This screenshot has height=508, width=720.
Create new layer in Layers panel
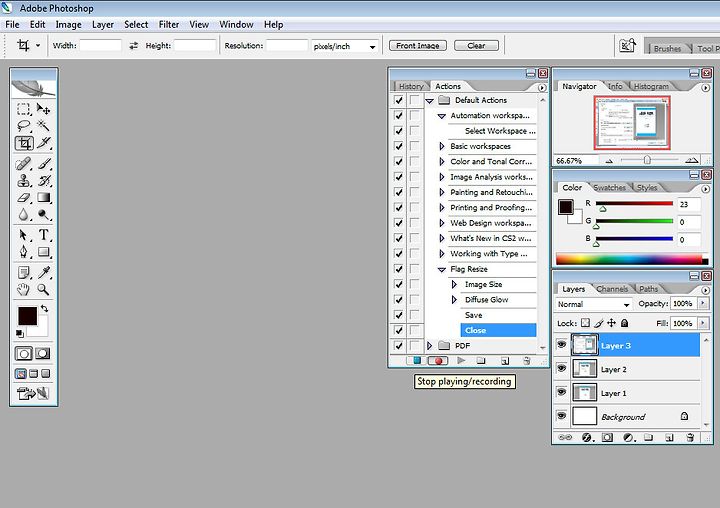click(669, 438)
